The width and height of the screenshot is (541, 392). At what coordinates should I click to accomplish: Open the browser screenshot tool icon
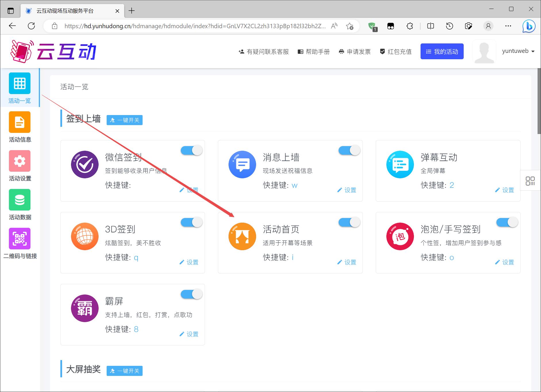click(469, 26)
